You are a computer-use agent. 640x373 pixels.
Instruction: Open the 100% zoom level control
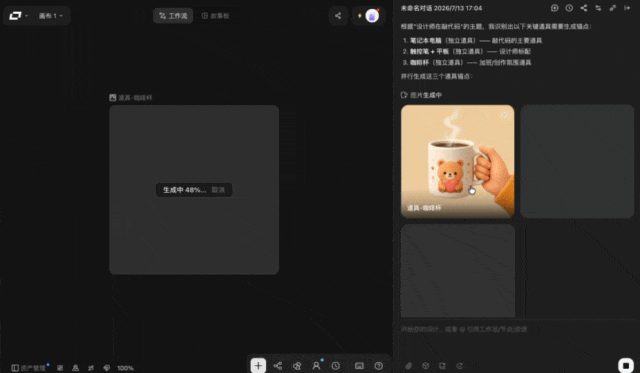(x=125, y=368)
